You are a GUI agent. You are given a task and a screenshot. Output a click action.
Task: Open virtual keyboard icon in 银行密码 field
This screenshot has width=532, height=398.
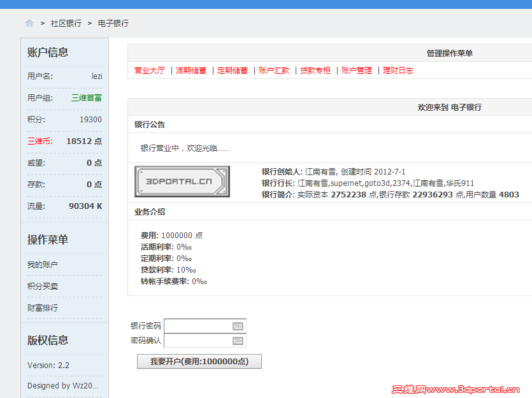[238, 326]
